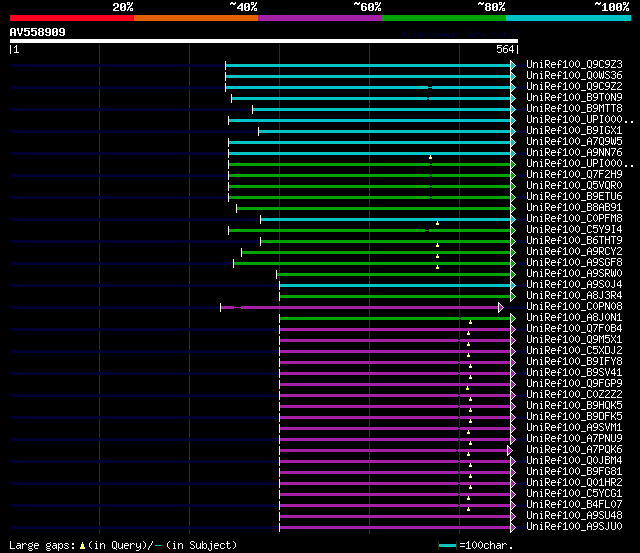The height and width of the screenshot is (553, 640).
Task: Click the red 20% identity legend segment
Action: click(72, 18)
